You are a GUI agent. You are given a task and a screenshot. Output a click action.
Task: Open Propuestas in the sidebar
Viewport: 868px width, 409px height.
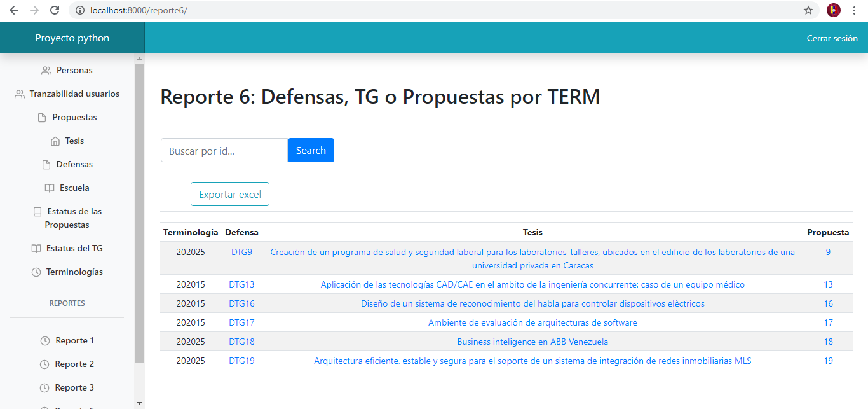(x=74, y=118)
